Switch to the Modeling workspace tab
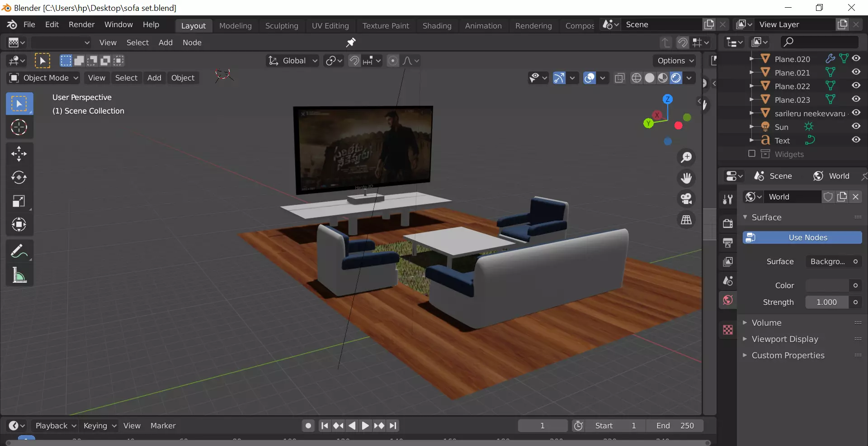 (236, 26)
